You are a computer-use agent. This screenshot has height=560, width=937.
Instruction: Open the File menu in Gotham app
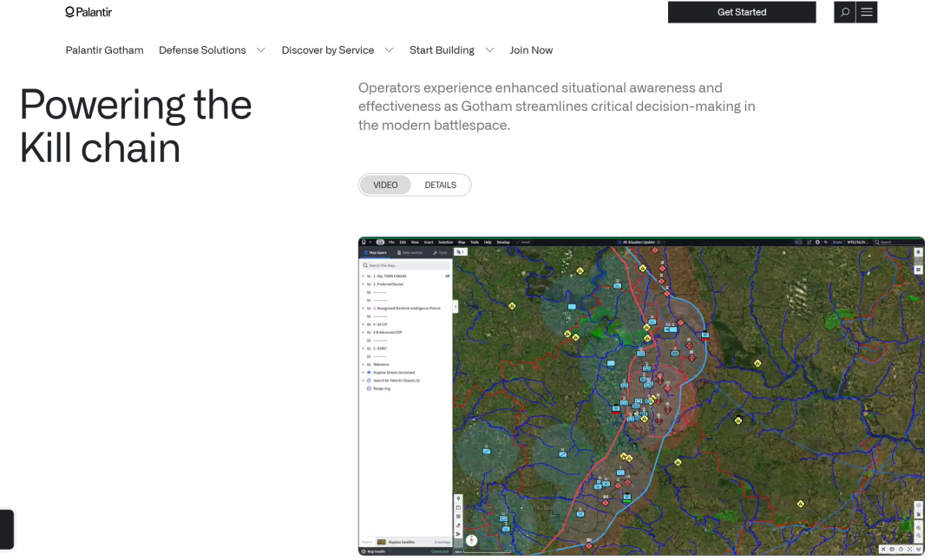pos(391,243)
